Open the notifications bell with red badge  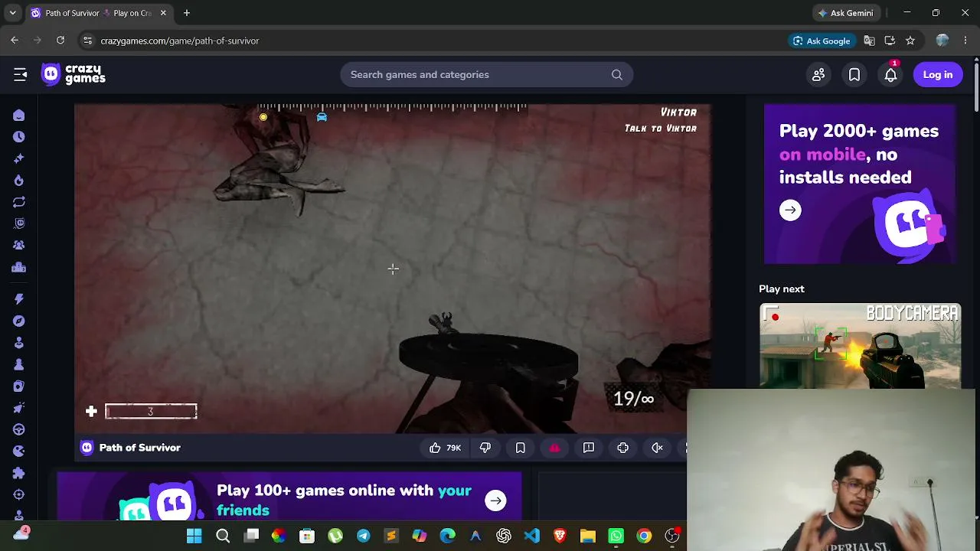890,74
